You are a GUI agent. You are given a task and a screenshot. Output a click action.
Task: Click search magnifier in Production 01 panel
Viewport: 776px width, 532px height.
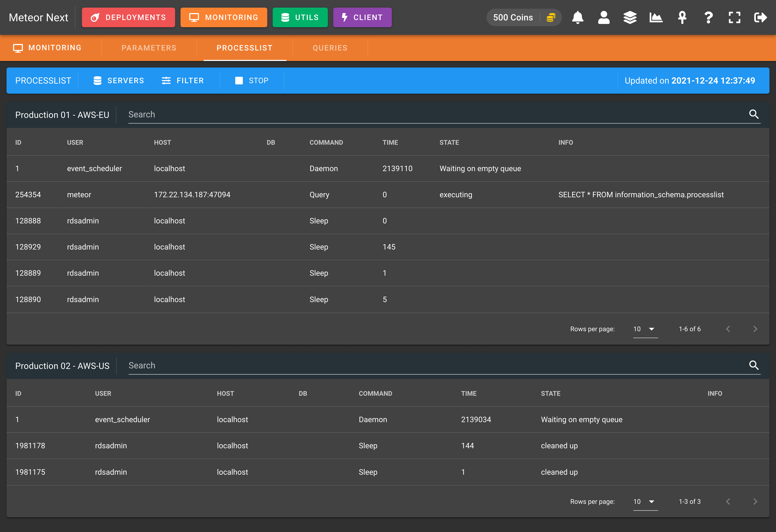click(754, 114)
